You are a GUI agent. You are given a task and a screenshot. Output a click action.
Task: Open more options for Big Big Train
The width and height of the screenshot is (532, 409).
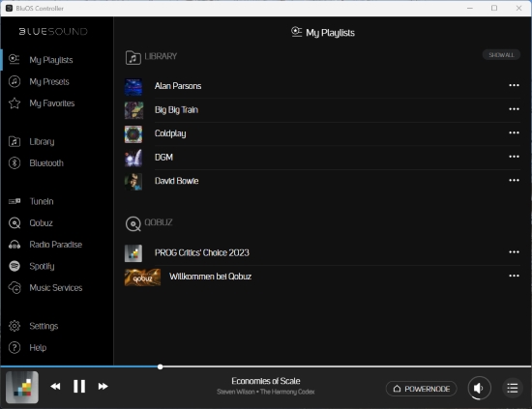click(x=514, y=109)
